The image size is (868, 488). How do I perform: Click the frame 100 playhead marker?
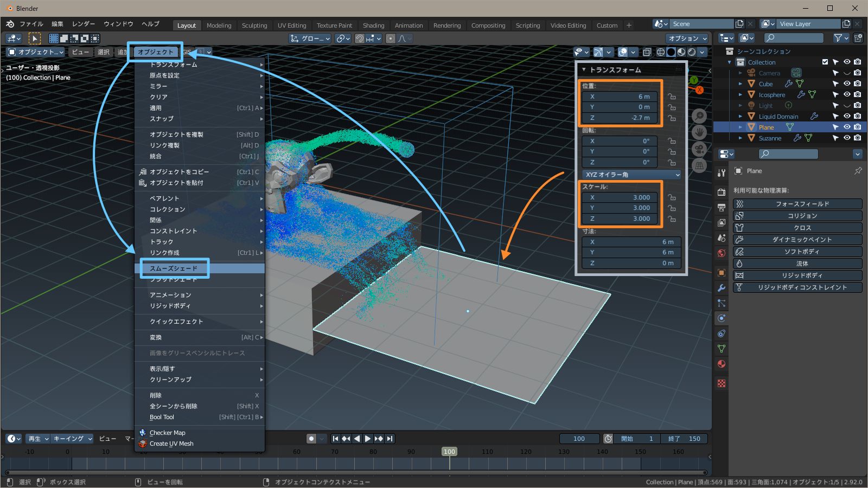449,451
